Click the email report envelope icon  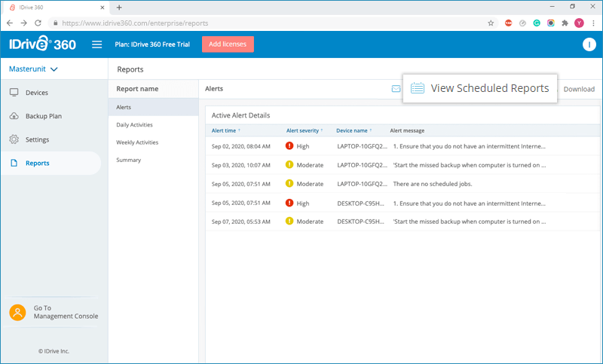pyautogui.click(x=396, y=89)
